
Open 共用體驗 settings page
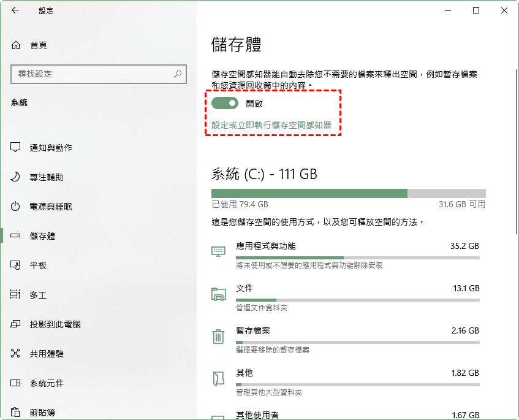(x=47, y=354)
